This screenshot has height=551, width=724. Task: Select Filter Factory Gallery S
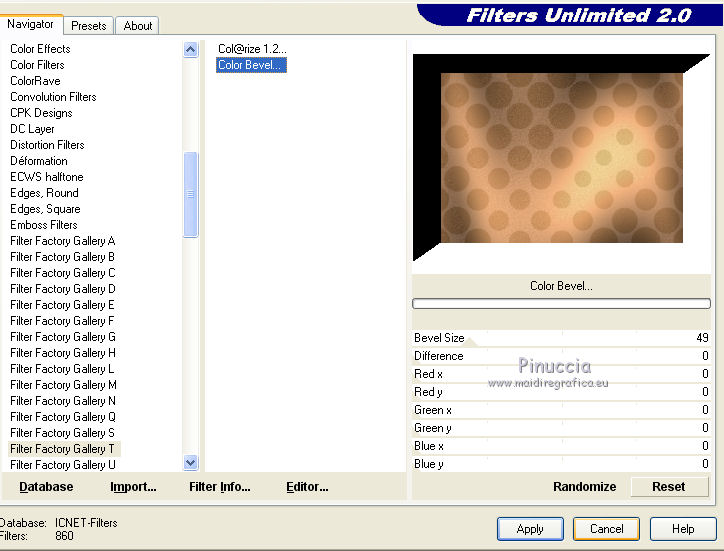pos(62,433)
